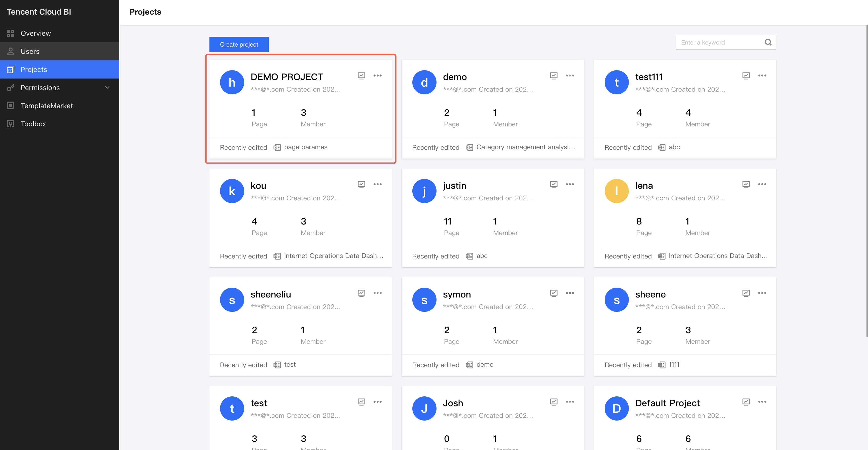Image resolution: width=868 pixels, height=450 pixels.
Task: Click the chart icon on test111 card
Action: click(x=746, y=76)
